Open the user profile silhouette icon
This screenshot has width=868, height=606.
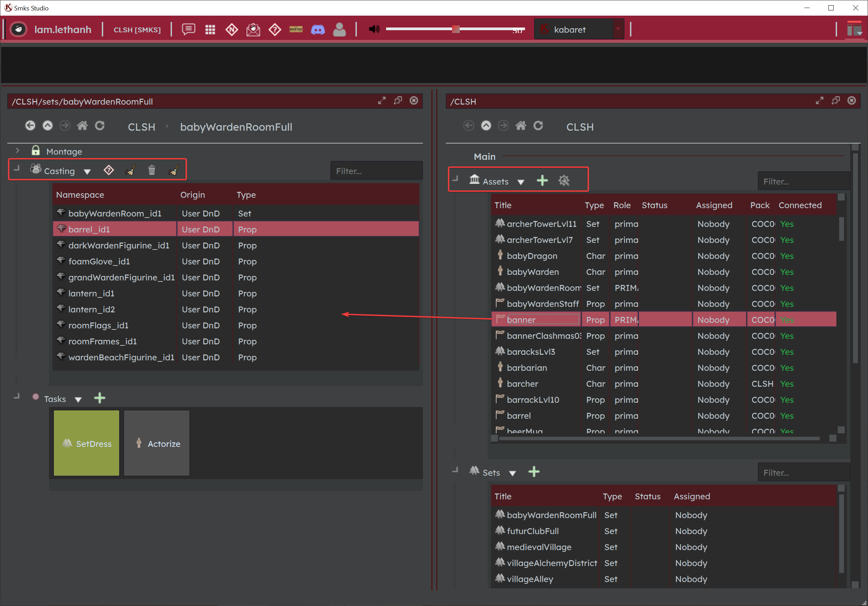click(x=339, y=30)
